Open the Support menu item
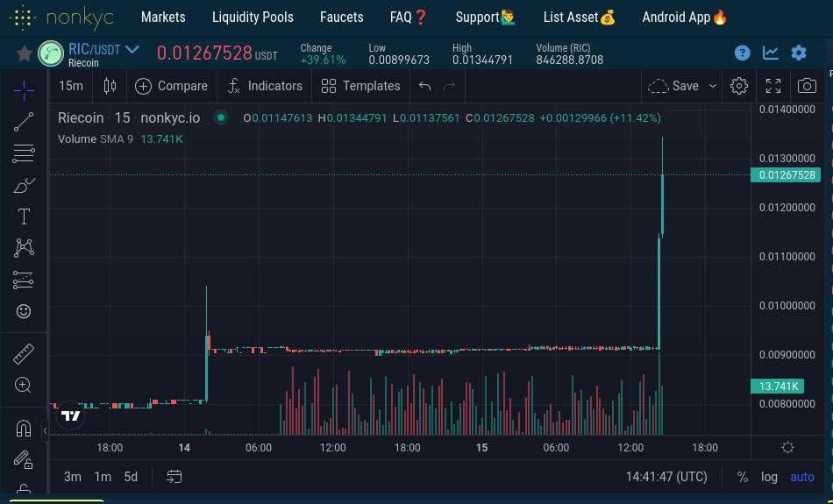 click(x=486, y=17)
